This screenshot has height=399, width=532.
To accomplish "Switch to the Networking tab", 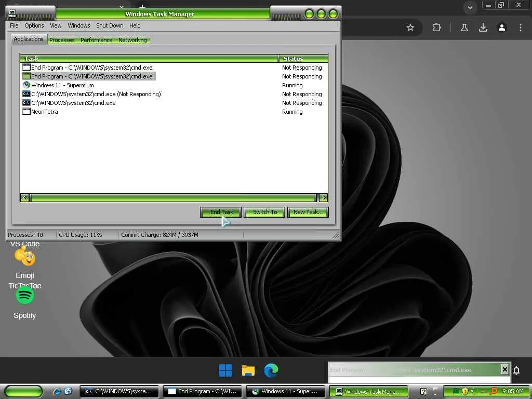I will [132, 40].
